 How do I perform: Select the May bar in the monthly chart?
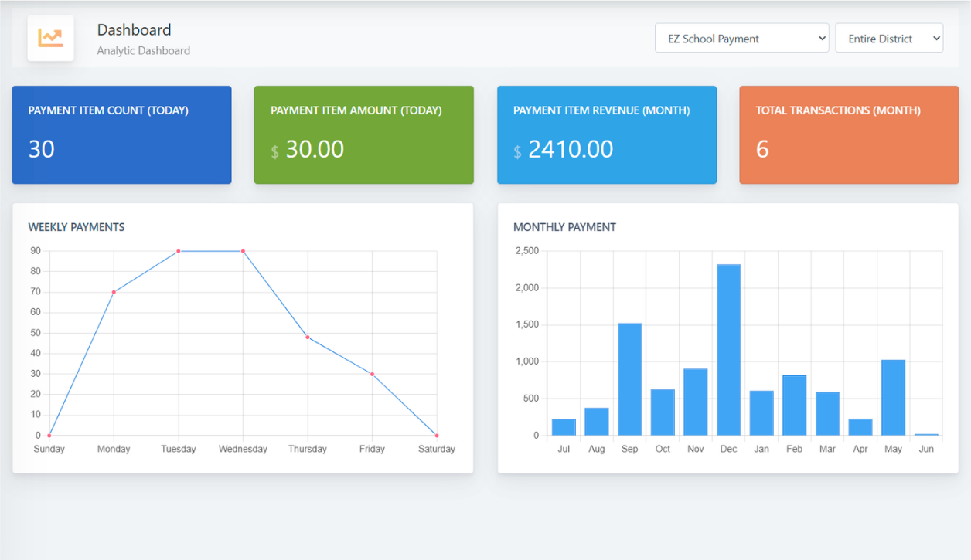pyautogui.click(x=893, y=398)
